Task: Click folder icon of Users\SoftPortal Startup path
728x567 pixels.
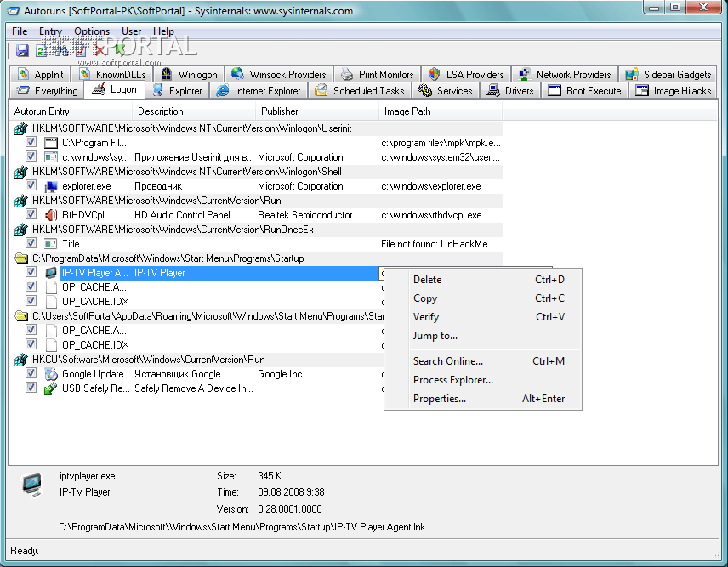Action: [x=21, y=316]
